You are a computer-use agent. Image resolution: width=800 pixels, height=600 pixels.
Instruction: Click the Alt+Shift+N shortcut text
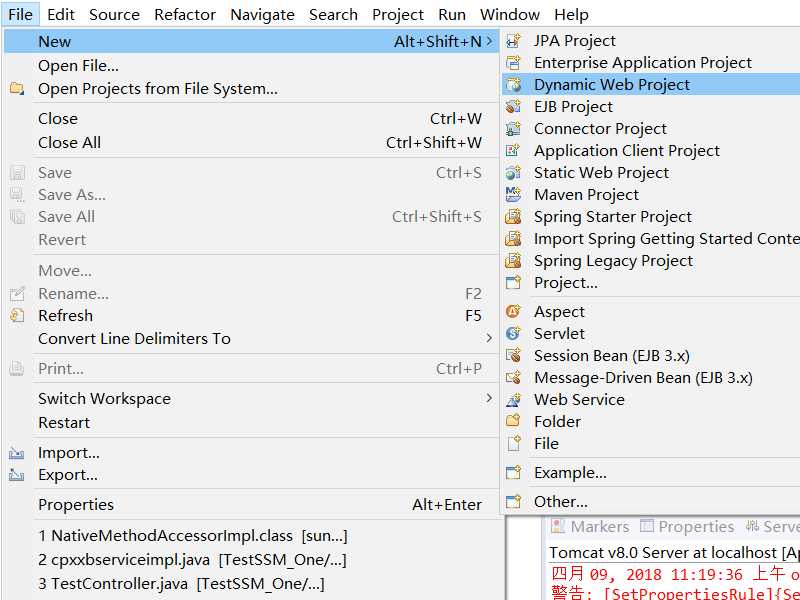click(437, 41)
